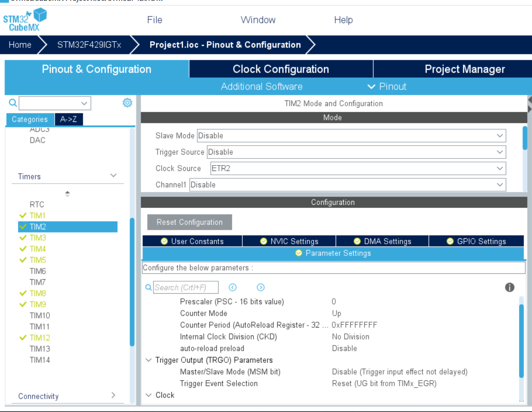The width and height of the screenshot is (532, 412).
Task: Switch to Clock Configuration tab
Action: 281,69
